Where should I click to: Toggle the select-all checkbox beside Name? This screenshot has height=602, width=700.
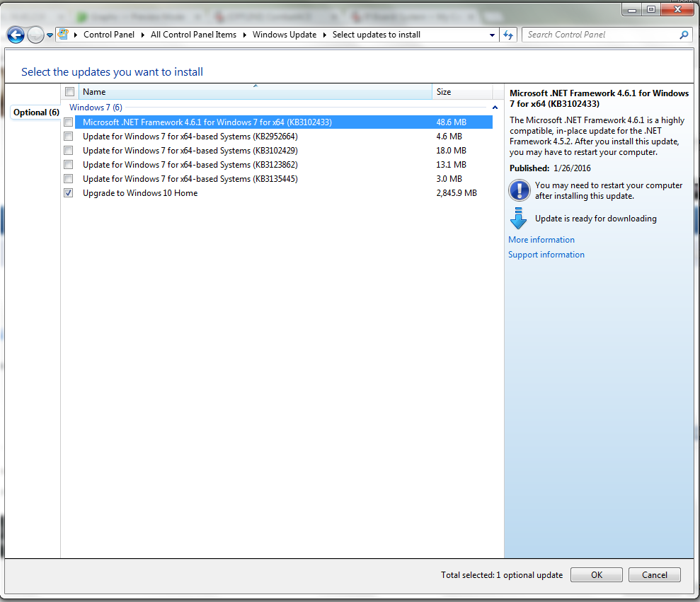pyautogui.click(x=69, y=92)
